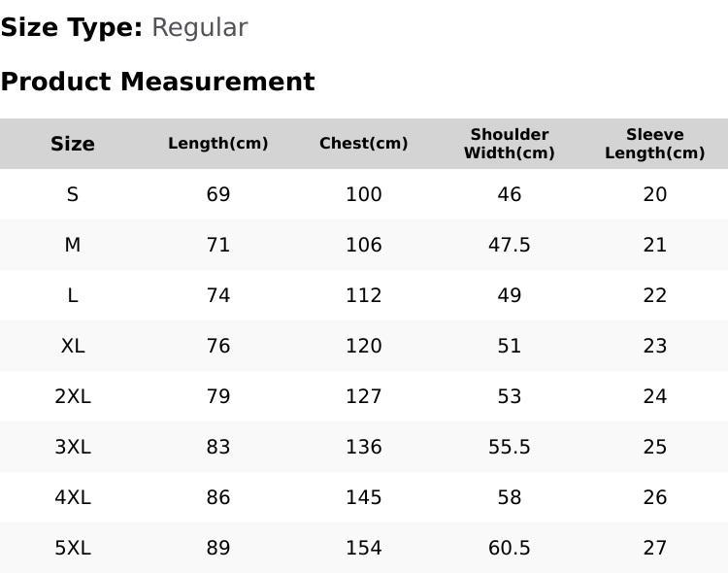The height and width of the screenshot is (573, 728).
Task: Select the 2XL size row label
Action: (73, 396)
